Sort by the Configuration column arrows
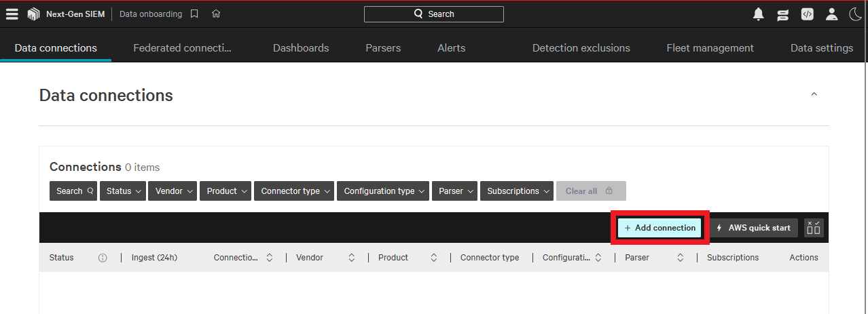The width and height of the screenshot is (868, 314). point(598,258)
